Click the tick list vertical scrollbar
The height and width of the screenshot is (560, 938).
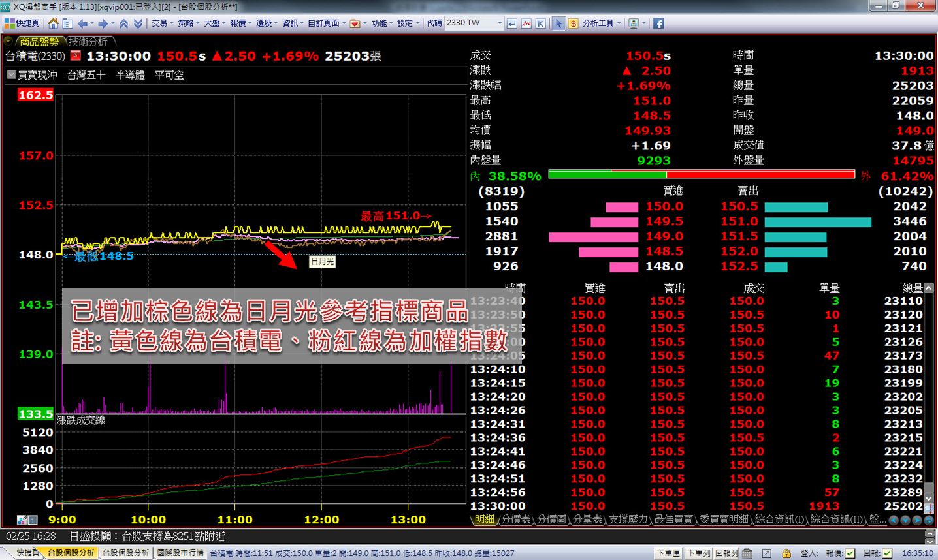929,392
